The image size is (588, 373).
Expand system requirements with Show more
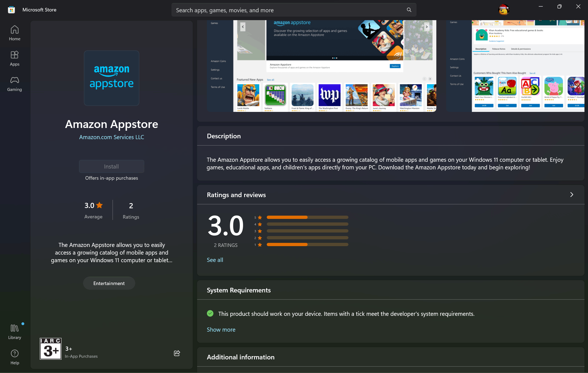221,330
